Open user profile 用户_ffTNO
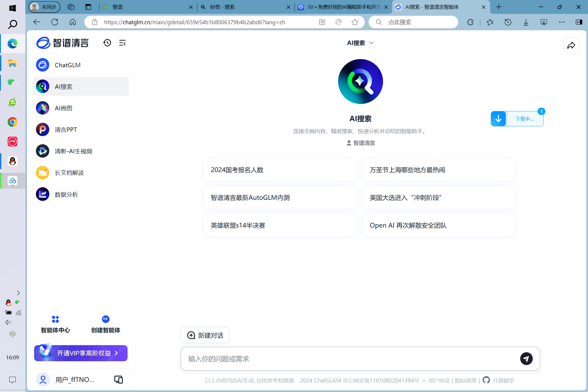The width and height of the screenshot is (588, 392). click(65, 379)
